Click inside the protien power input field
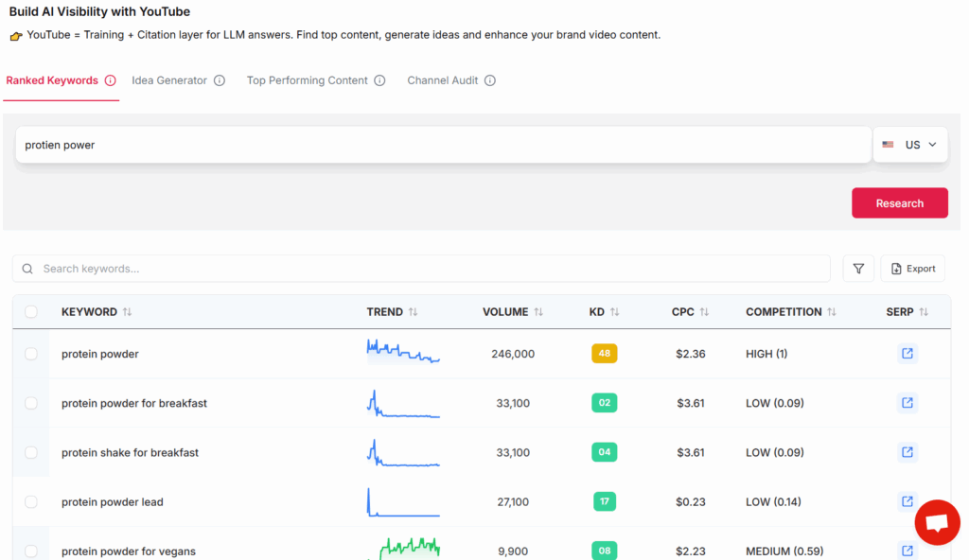969x560 pixels. tap(379, 144)
